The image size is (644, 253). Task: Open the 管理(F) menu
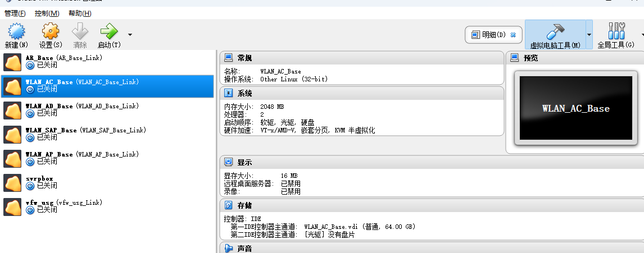[15, 13]
